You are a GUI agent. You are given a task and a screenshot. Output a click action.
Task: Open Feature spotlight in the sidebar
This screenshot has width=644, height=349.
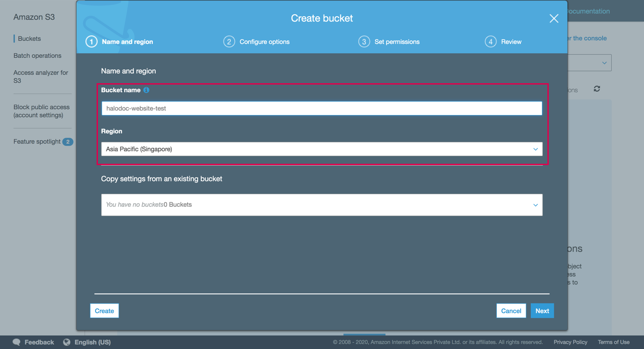[x=37, y=141]
